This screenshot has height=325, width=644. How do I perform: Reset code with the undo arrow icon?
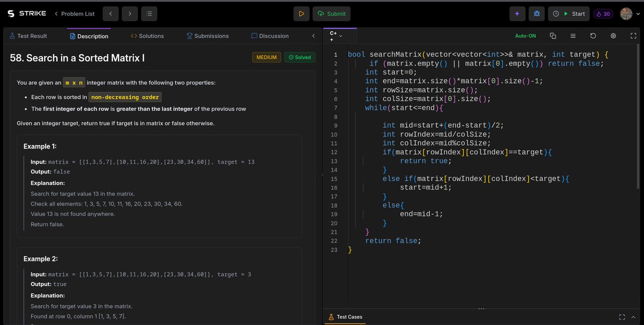[x=593, y=36]
